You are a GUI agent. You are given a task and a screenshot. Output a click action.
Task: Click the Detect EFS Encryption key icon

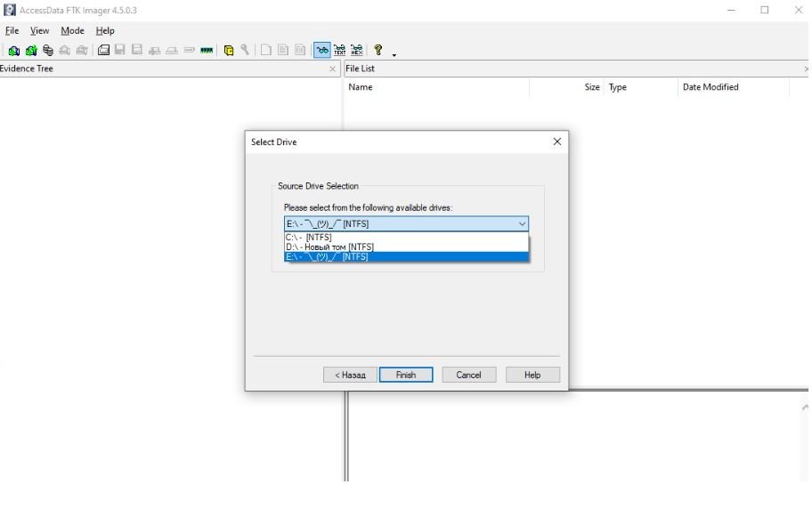pyautogui.click(x=245, y=50)
